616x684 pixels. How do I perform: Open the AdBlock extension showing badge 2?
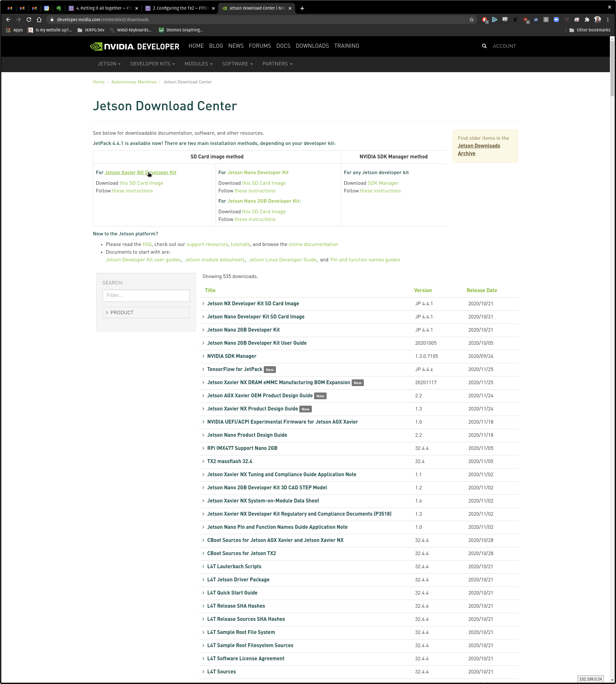point(485,20)
